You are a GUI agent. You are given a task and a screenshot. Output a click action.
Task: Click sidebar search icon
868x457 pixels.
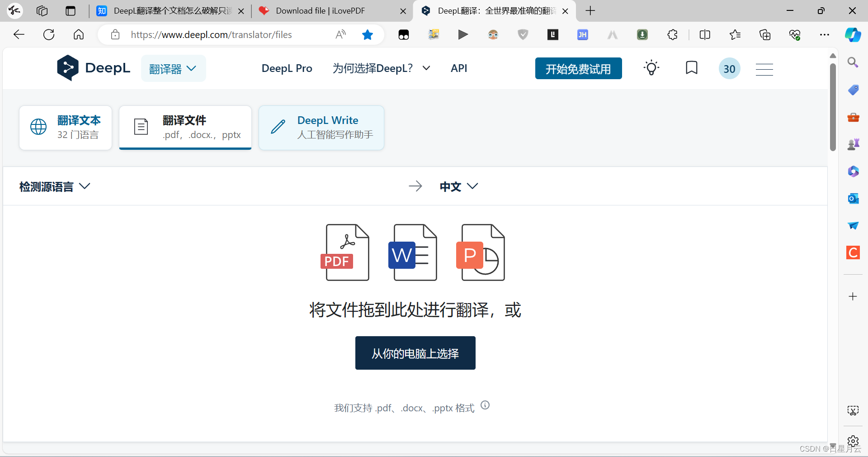coord(853,62)
